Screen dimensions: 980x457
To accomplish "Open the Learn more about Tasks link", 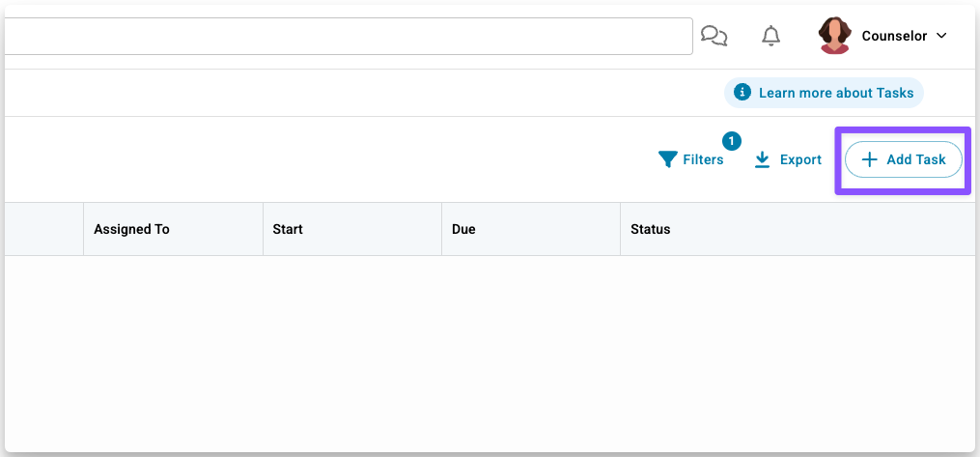I will point(836,93).
